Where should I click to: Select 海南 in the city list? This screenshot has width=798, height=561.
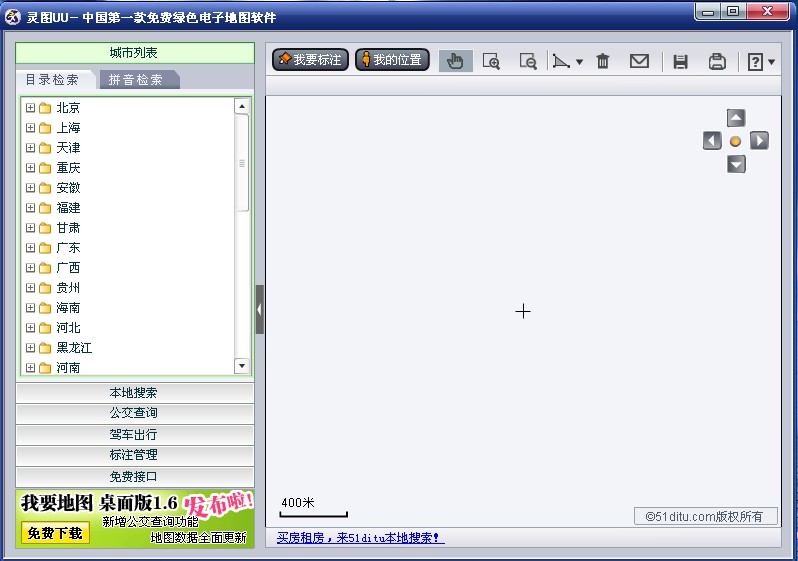68,308
